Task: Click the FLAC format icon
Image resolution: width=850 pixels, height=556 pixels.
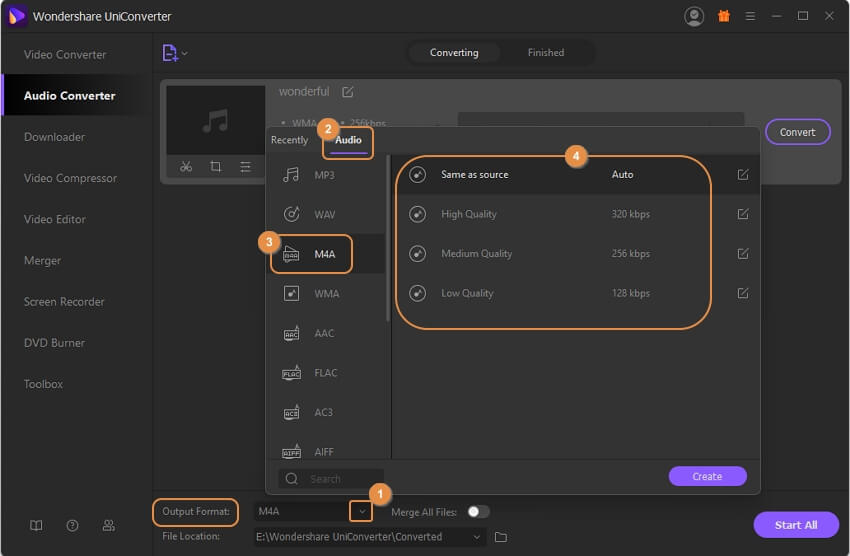Action: click(x=291, y=373)
